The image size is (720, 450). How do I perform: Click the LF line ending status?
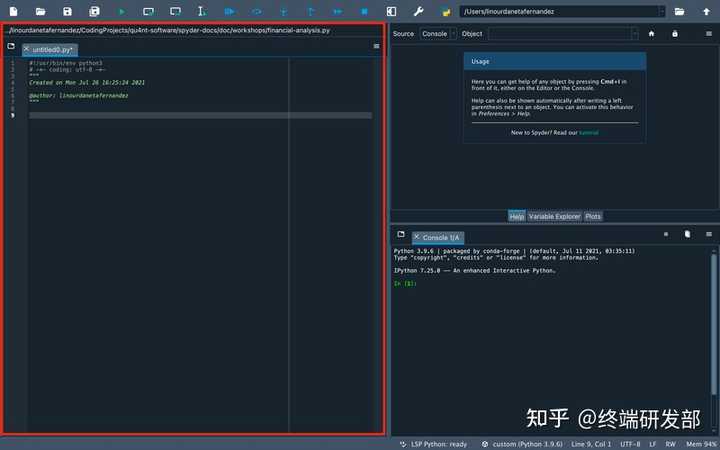coord(652,444)
